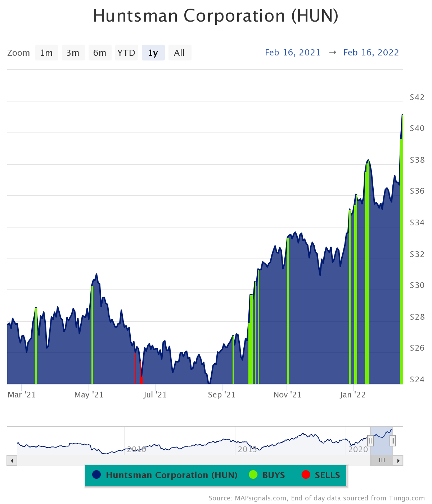Click the navigator right scroll arrow
The width and height of the screenshot is (432, 504).
pyautogui.click(x=398, y=460)
